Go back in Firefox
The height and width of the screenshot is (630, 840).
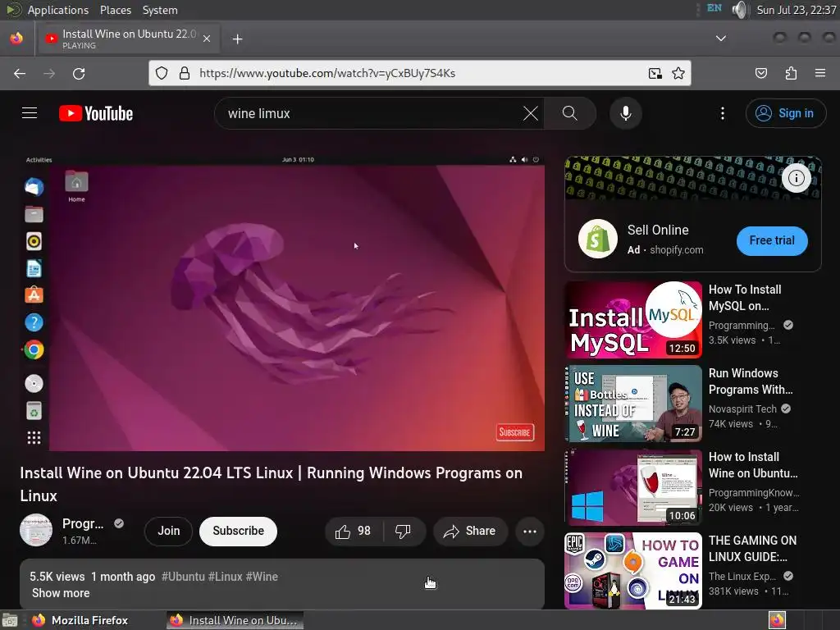coord(20,73)
